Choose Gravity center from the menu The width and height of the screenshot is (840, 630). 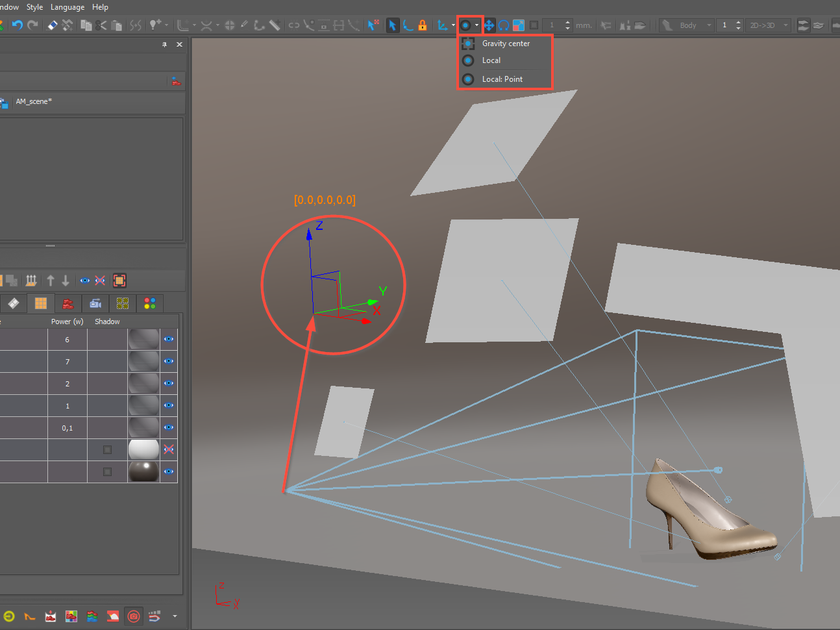click(x=506, y=44)
